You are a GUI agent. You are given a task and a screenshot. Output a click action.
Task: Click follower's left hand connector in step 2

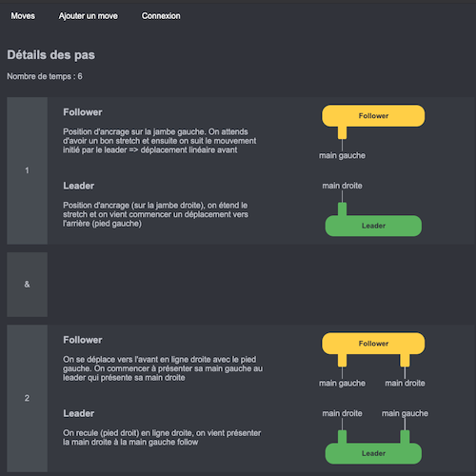(x=342, y=361)
